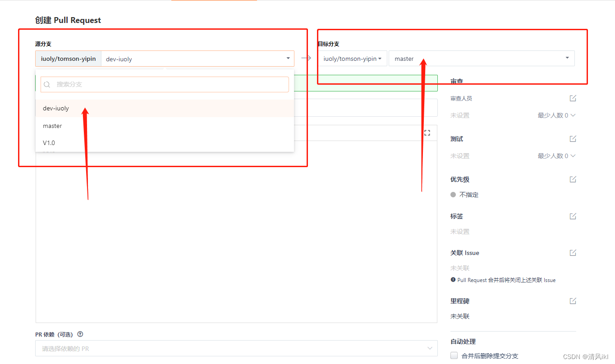Edit reviewers (审查人员) pencil icon

point(573,98)
